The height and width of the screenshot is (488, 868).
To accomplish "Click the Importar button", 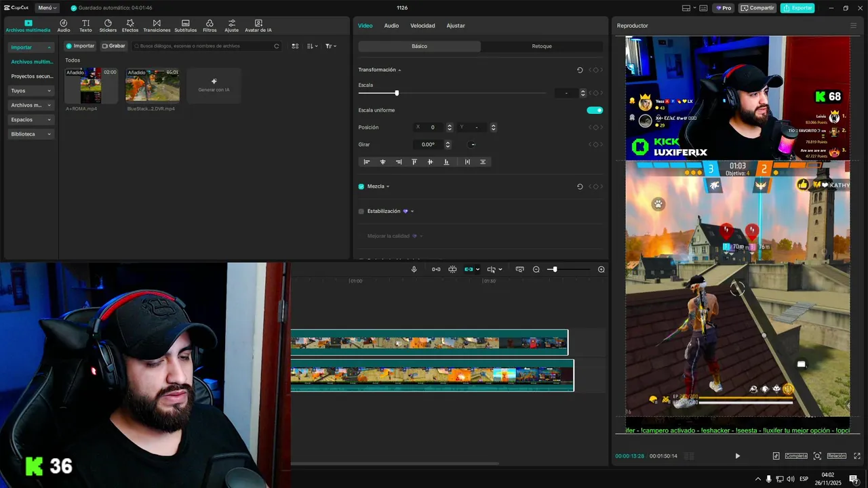I will coord(80,46).
